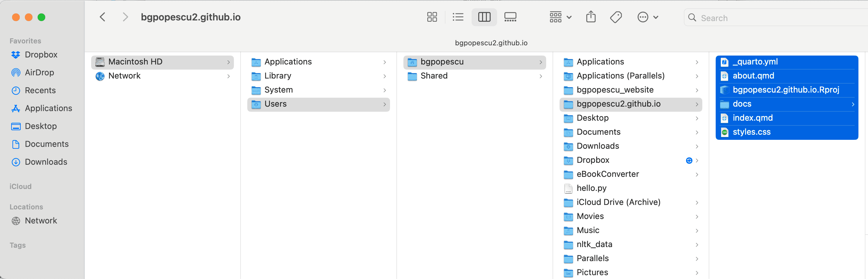The width and height of the screenshot is (868, 279).
Task: Open the More Actions ellipsis menu
Action: (x=647, y=17)
